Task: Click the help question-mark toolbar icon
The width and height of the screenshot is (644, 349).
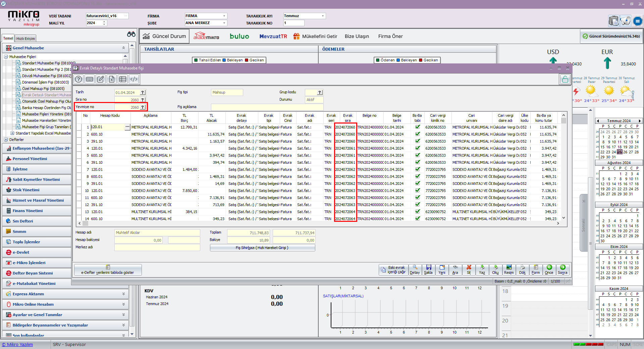Action: click(x=78, y=79)
